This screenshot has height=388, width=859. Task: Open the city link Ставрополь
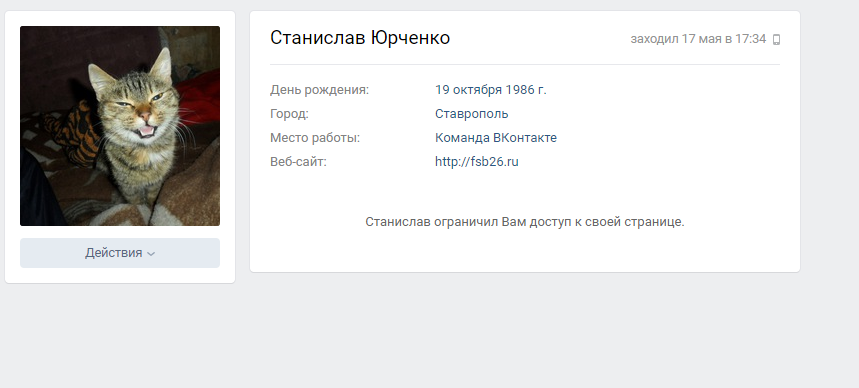[x=472, y=113]
